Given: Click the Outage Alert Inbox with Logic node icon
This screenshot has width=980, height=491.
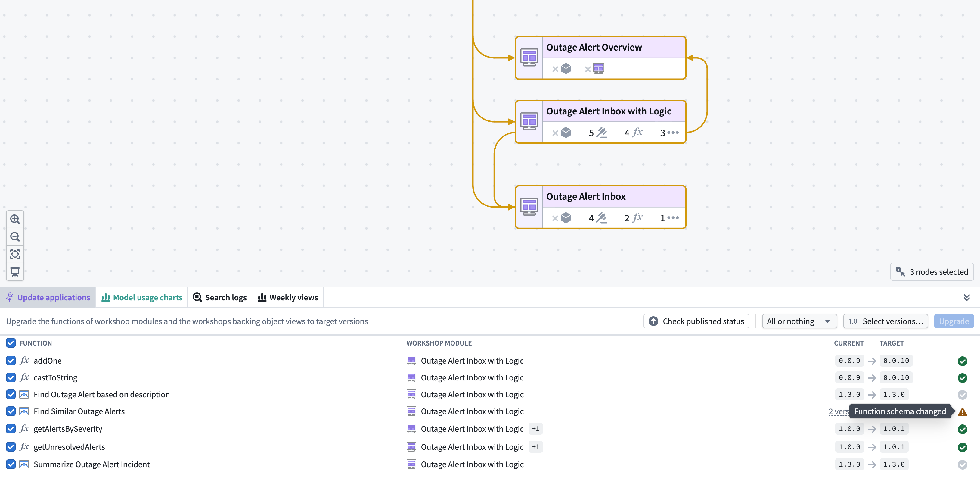Looking at the screenshot, I should pyautogui.click(x=529, y=122).
